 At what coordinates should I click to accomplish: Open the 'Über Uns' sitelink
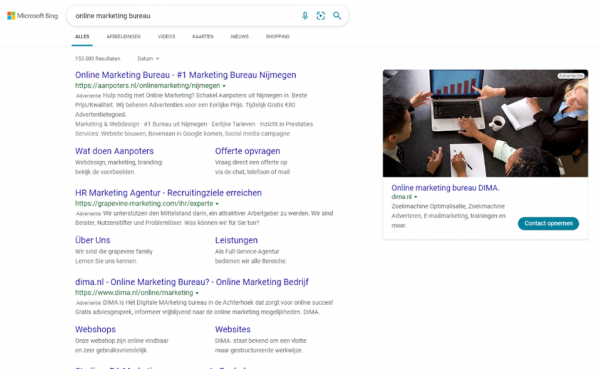coord(93,240)
